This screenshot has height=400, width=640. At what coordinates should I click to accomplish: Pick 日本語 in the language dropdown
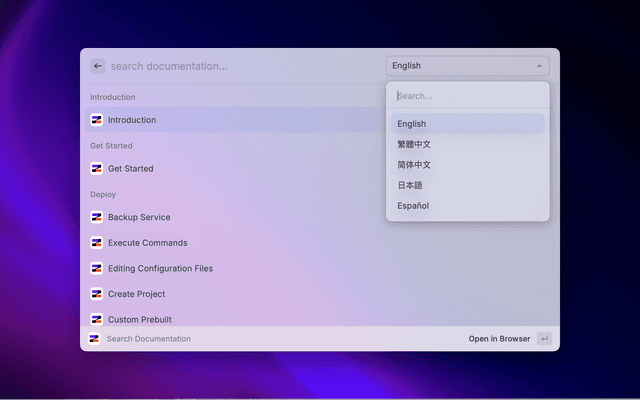pyautogui.click(x=411, y=185)
